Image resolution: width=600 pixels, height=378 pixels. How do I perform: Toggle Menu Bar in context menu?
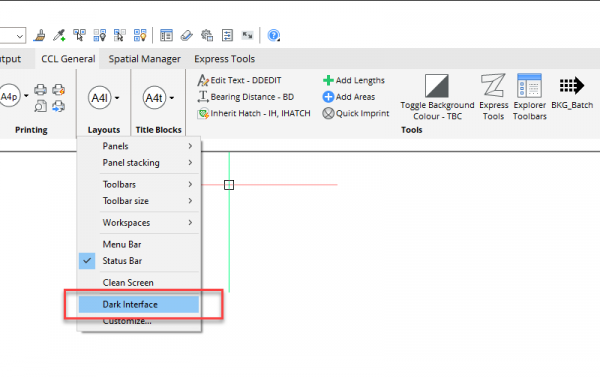139,244
